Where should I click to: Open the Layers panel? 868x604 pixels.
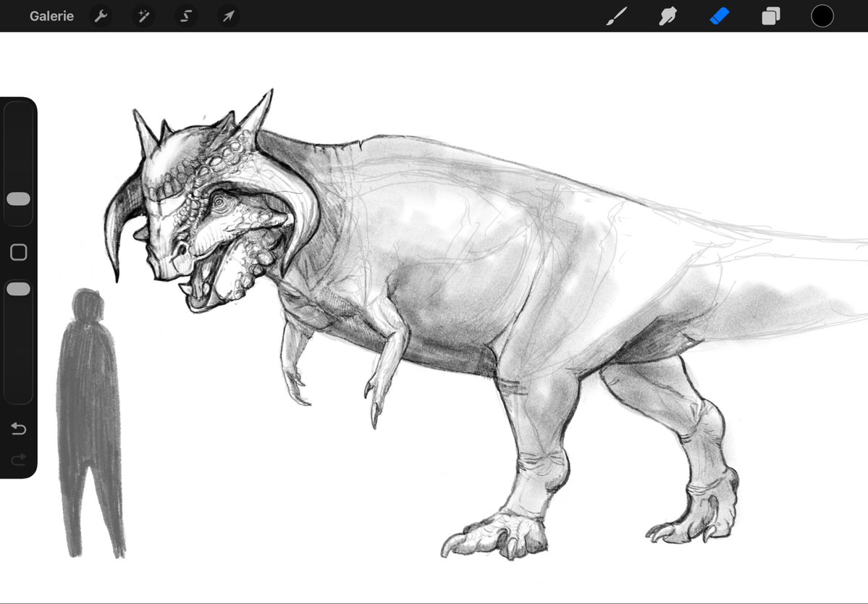[770, 16]
